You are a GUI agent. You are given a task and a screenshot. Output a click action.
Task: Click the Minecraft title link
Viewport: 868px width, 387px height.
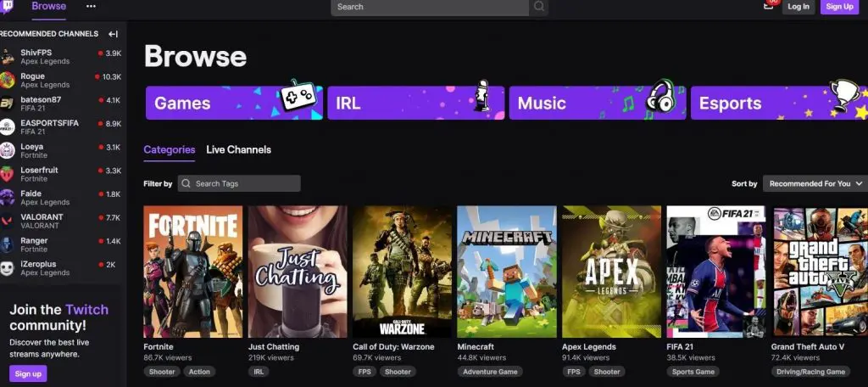tap(476, 347)
